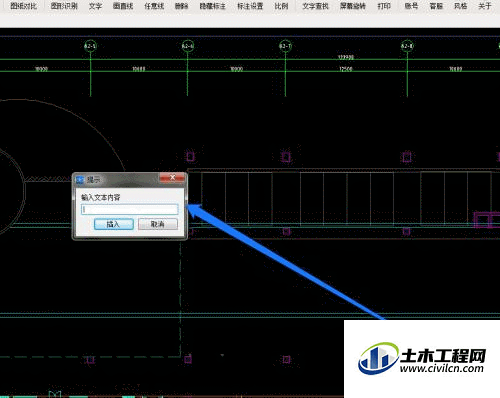Open the 风格 style menu
The image size is (500, 398).
pos(460,6)
